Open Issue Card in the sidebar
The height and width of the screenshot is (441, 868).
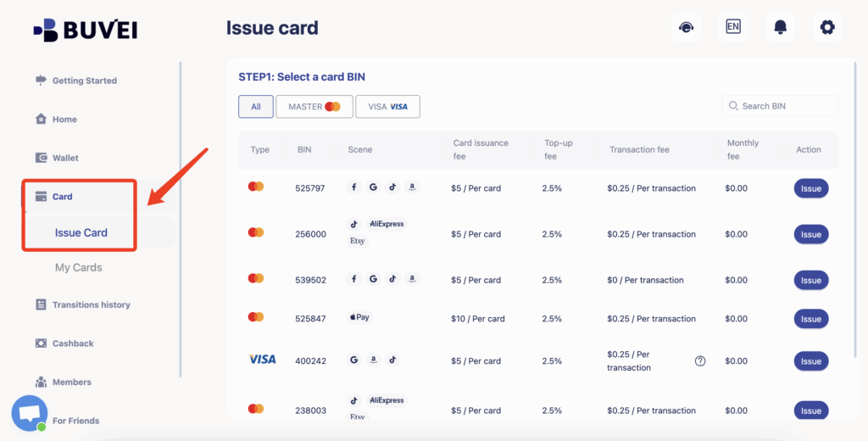(x=81, y=232)
